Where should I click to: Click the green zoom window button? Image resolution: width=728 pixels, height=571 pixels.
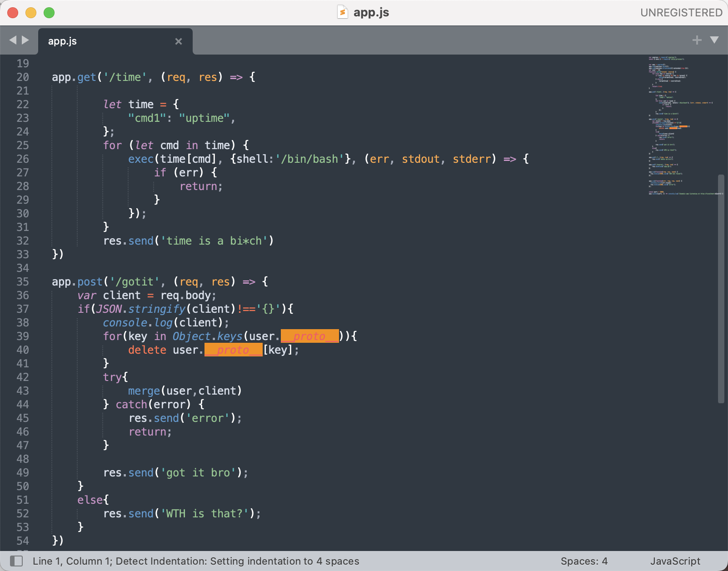tap(49, 13)
